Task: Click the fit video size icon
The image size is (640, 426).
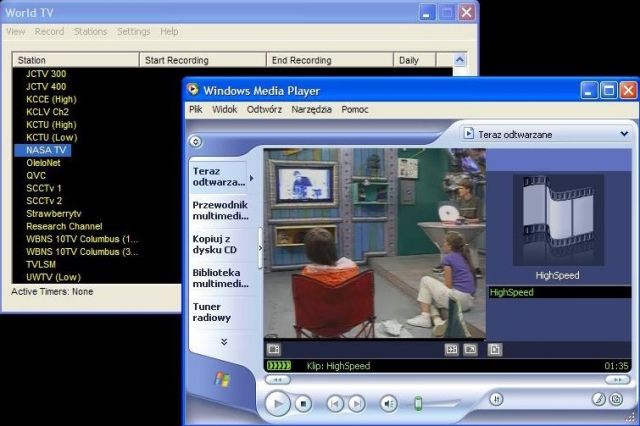Action: (x=451, y=349)
